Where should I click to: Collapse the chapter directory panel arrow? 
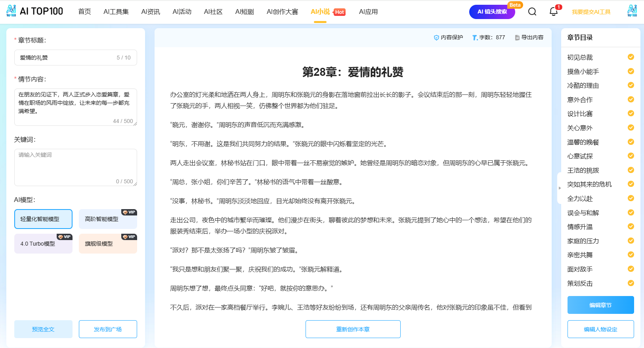[560, 188]
